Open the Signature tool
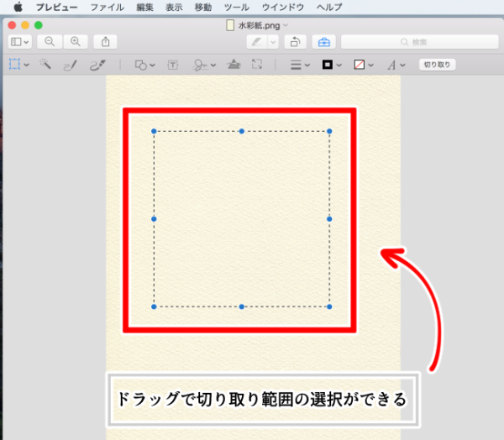The width and height of the screenshot is (504, 440). [x=200, y=65]
